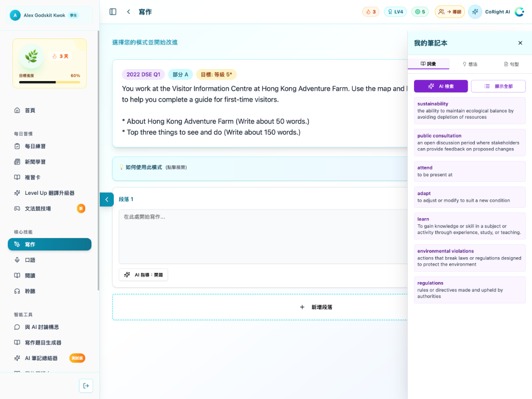
Task: Open the attend vocabulary card
Action: click(x=470, y=171)
